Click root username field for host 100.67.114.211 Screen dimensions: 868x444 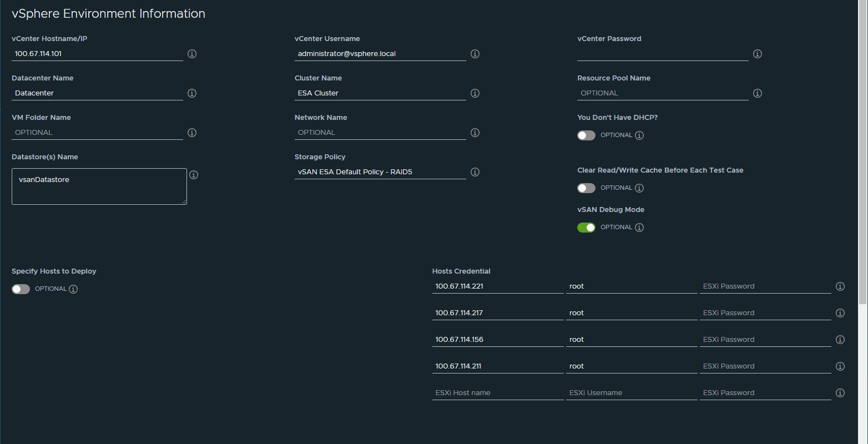(632, 366)
